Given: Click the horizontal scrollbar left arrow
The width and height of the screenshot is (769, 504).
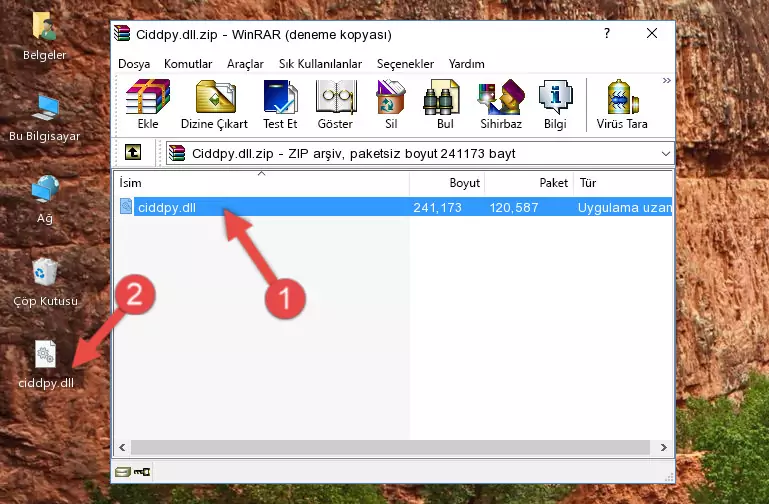Looking at the screenshot, I should tap(122, 447).
